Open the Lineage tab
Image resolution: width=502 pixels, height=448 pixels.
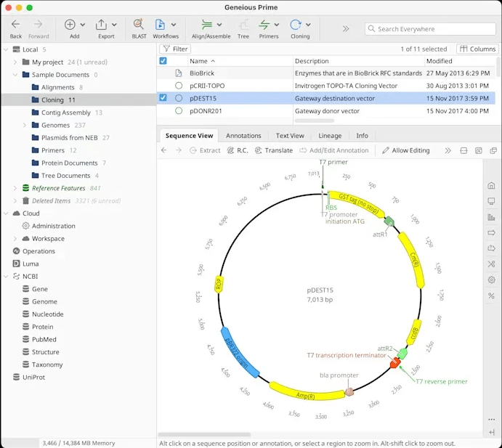pyautogui.click(x=330, y=136)
